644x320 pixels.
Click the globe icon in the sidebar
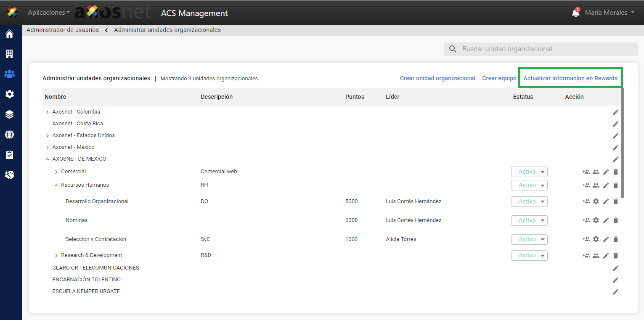click(9, 135)
